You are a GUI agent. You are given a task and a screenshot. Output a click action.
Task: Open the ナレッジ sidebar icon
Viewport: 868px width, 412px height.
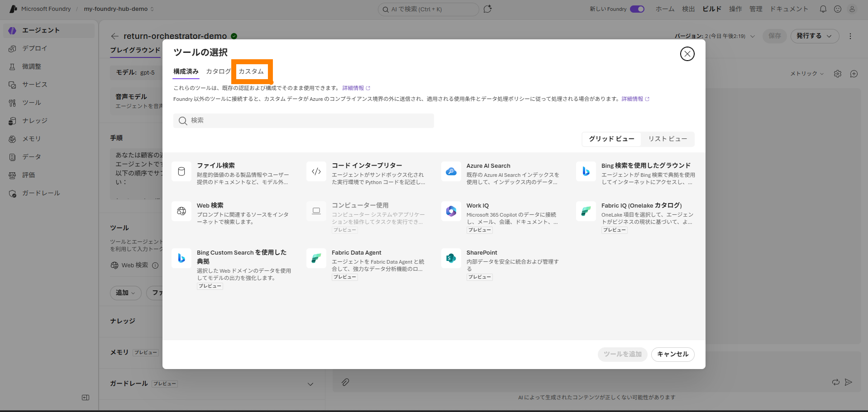[x=12, y=121]
